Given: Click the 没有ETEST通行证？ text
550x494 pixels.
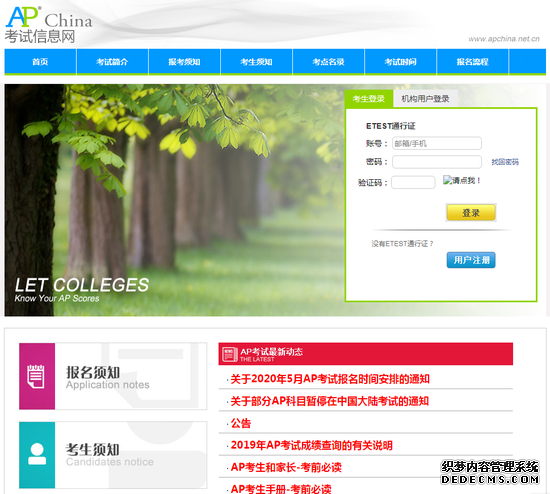Looking at the screenshot, I should (402, 243).
